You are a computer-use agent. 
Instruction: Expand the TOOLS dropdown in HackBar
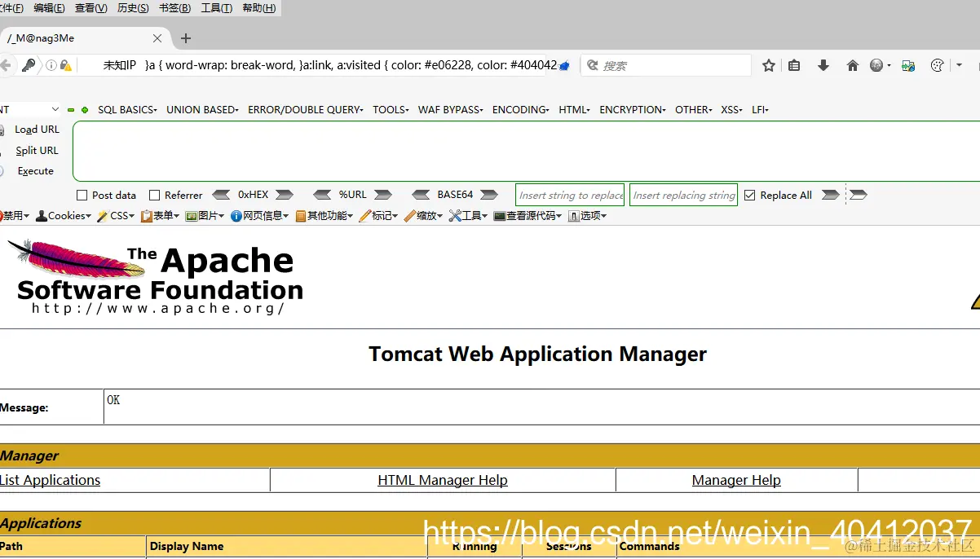pyautogui.click(x=391, y=110)
